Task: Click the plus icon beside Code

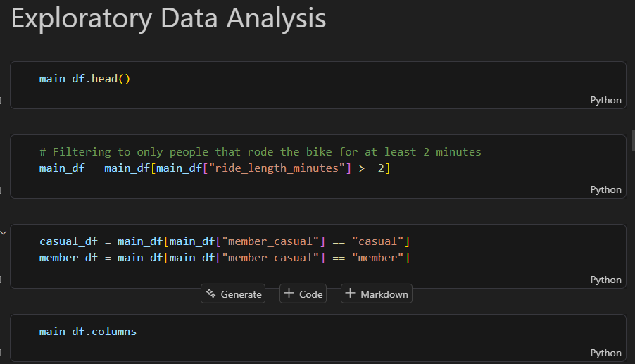Action: coord(289,293)
